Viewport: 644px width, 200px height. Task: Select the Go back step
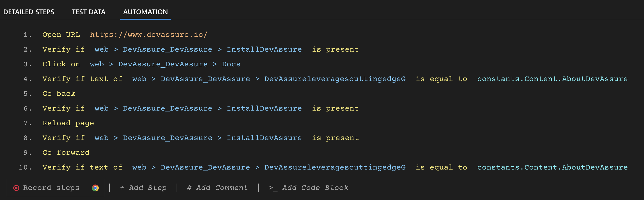(59, 94)
